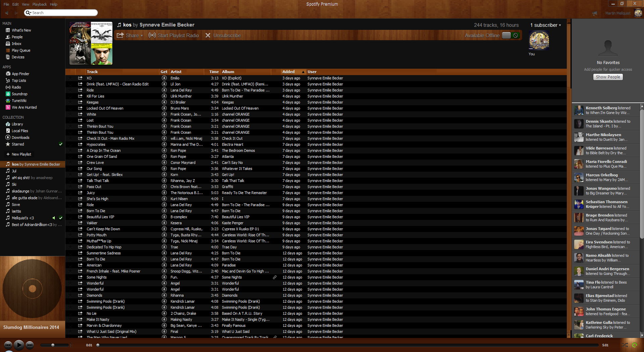This screenshot has width=644, height=352.
Task: Open the Starred tracks list
Action: click(x=18, y=144)
